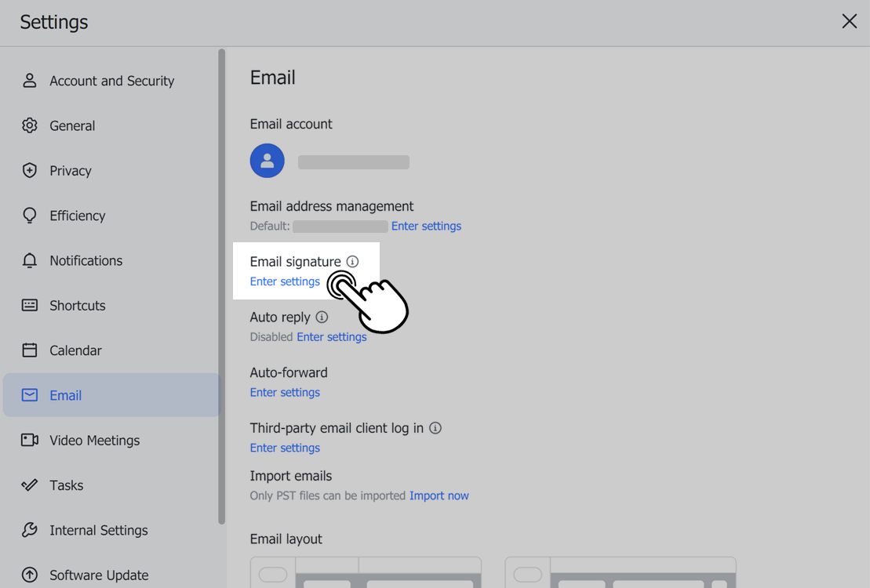Select the Shortcuts keyboard icon in sidebar
The height and width of the screenshot is (588, 870).
pos(29,305)
